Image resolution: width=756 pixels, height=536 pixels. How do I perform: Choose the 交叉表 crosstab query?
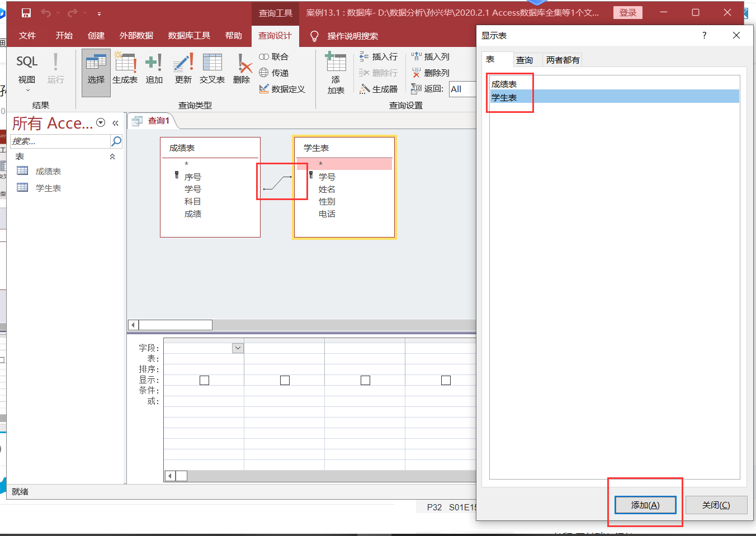(x=212, y=68)
